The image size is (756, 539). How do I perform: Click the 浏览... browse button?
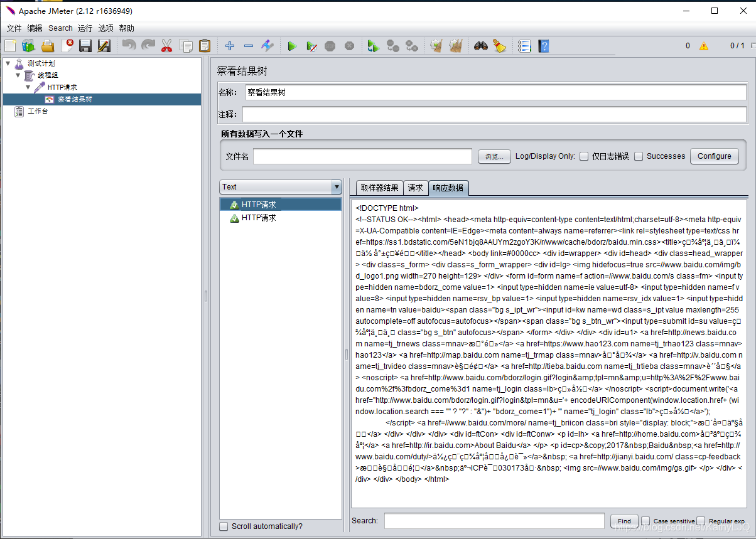pos(494,156)
